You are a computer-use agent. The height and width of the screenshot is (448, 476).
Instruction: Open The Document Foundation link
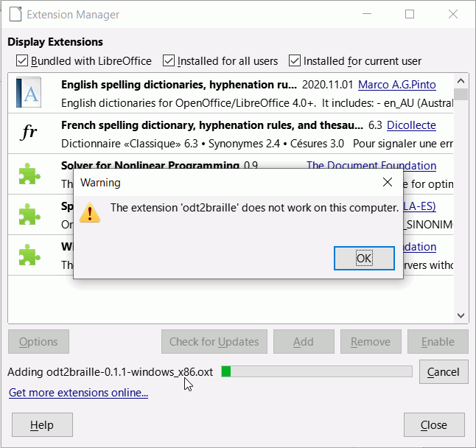click(371, 165)
